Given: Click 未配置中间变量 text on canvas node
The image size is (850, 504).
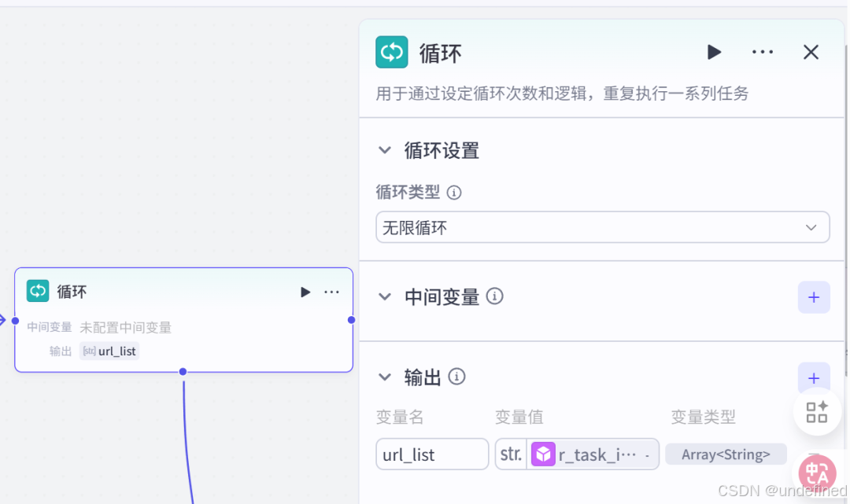Looking at the screenshot, I should (125, 327).
